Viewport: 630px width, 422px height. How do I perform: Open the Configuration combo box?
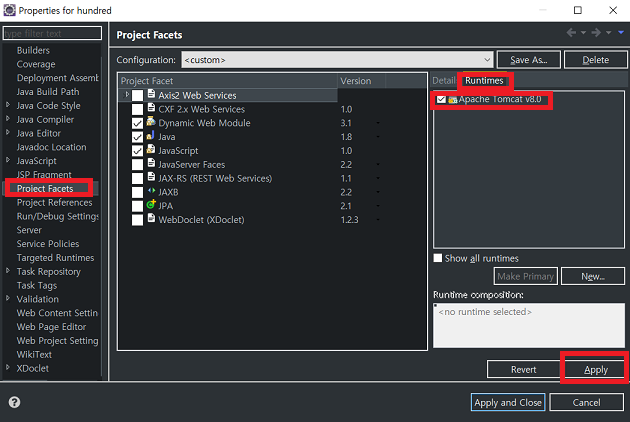pos(337,59)
